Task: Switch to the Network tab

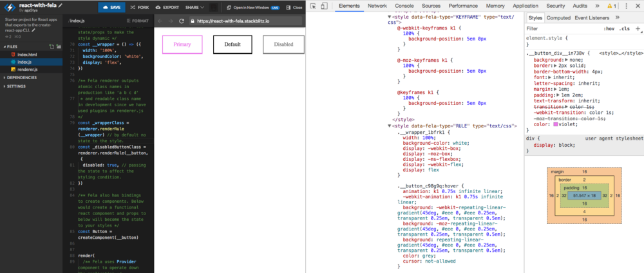Action: pos(377,6)
